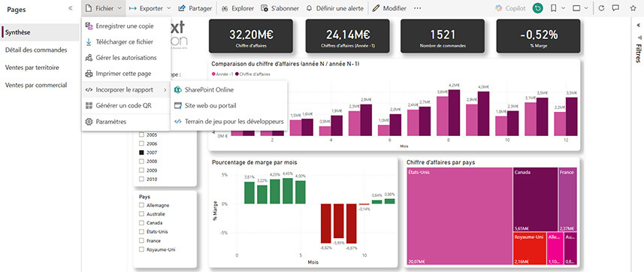
Task: Check the 2008 year checkbox
Action: point(142,162)
